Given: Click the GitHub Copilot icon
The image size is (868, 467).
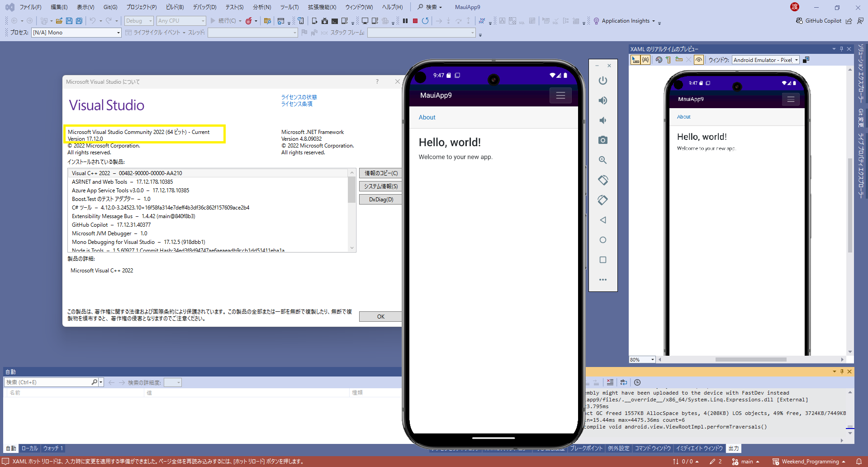Looking at the screenshot, I should (799, 21).
